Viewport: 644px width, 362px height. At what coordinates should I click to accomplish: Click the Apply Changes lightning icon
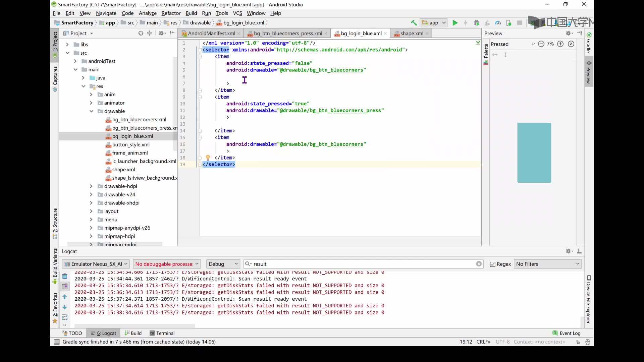pyautogui.click(x=466, y=23)
